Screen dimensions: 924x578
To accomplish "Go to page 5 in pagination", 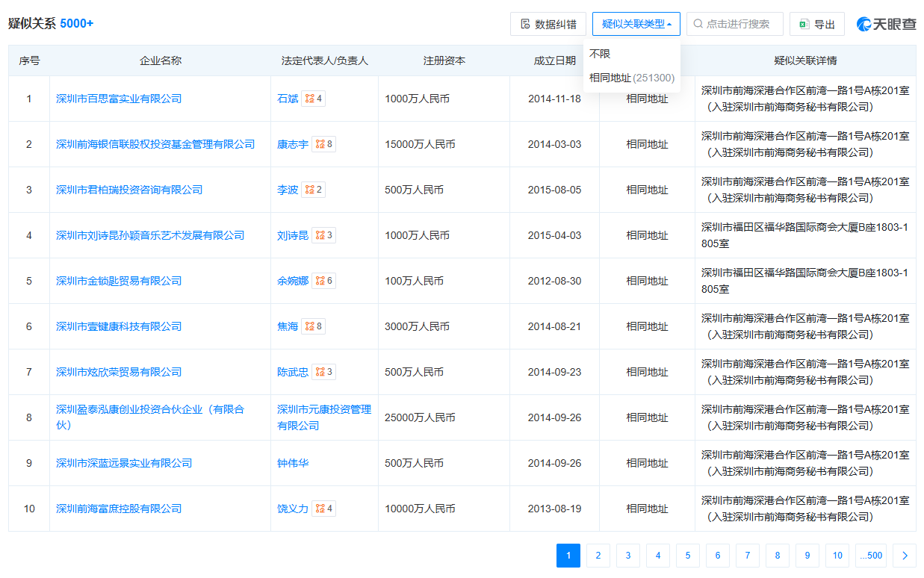I will click(687, 556).
